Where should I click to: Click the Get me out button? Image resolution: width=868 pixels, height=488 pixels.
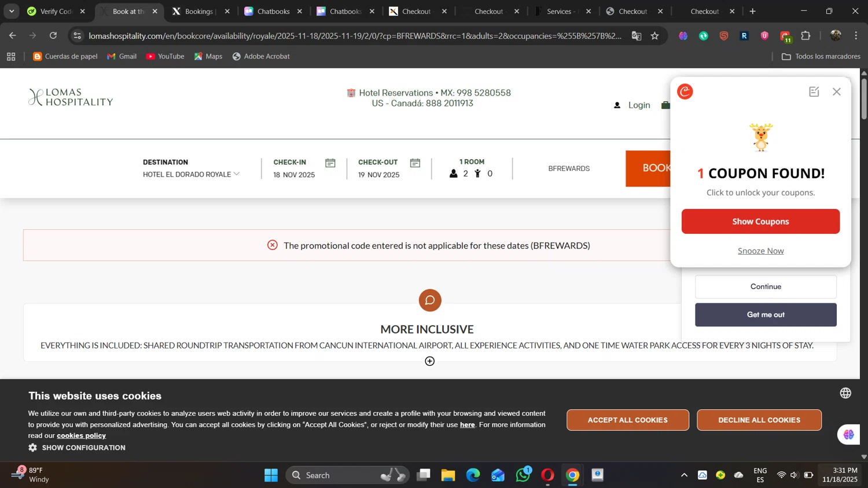(766, 315)
